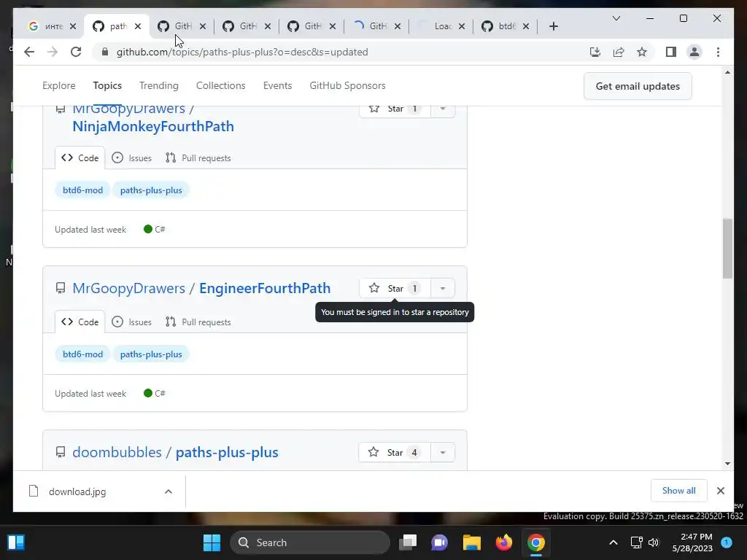Open the Chat app on the taskbar
This screenshot has width=747, height=560.
[x=439, y=542]
